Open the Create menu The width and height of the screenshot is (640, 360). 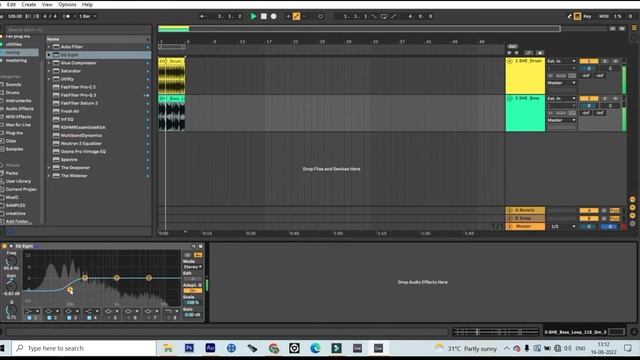click(29, 4)
